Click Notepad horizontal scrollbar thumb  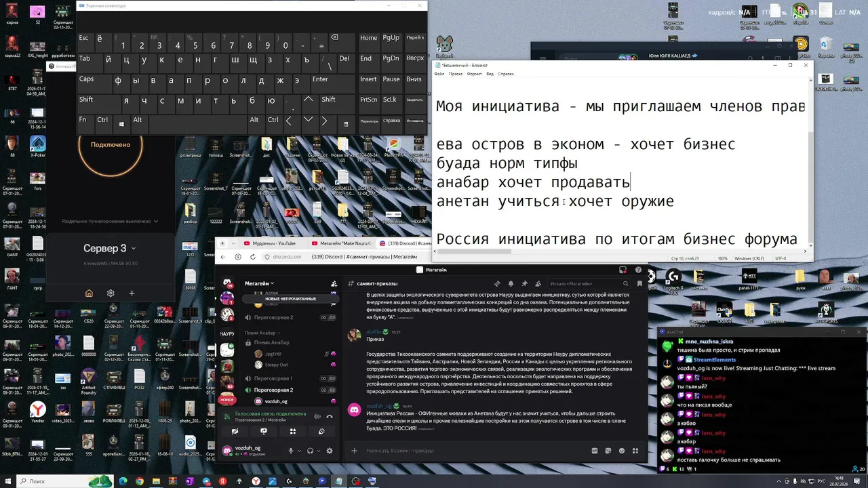point(474,251)
